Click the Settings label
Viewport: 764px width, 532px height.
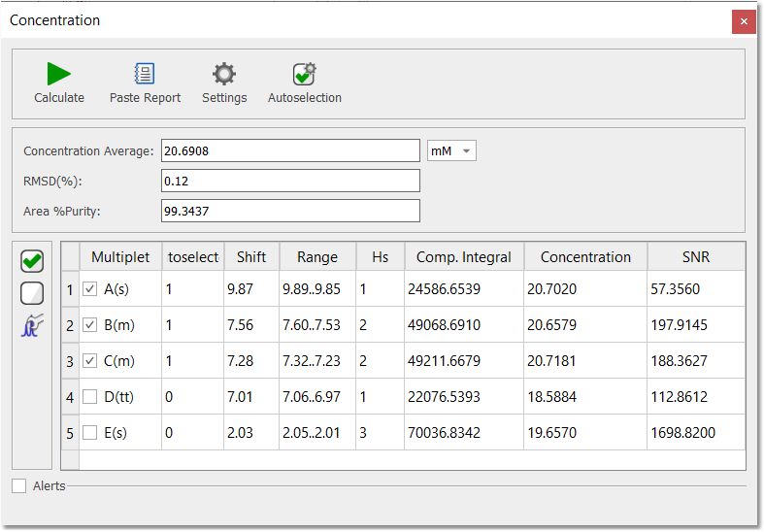(224, 98)
